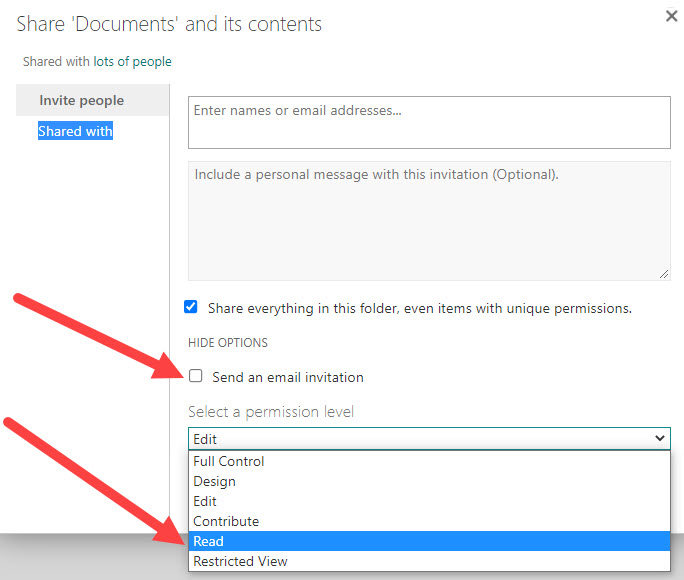Click the 'Select a permission level' label
684x580 pixels.
pos(271,412)
